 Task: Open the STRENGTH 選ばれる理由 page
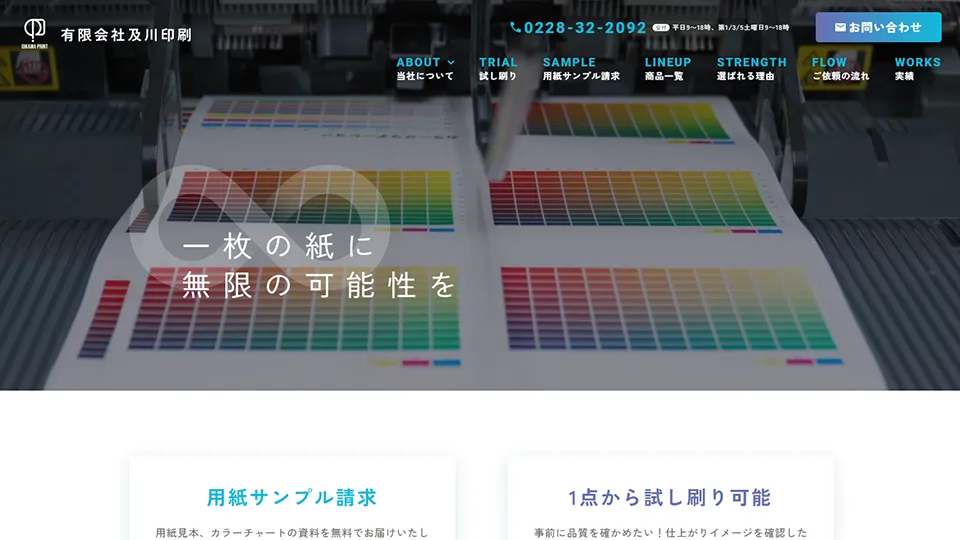(x=751, y=68)
